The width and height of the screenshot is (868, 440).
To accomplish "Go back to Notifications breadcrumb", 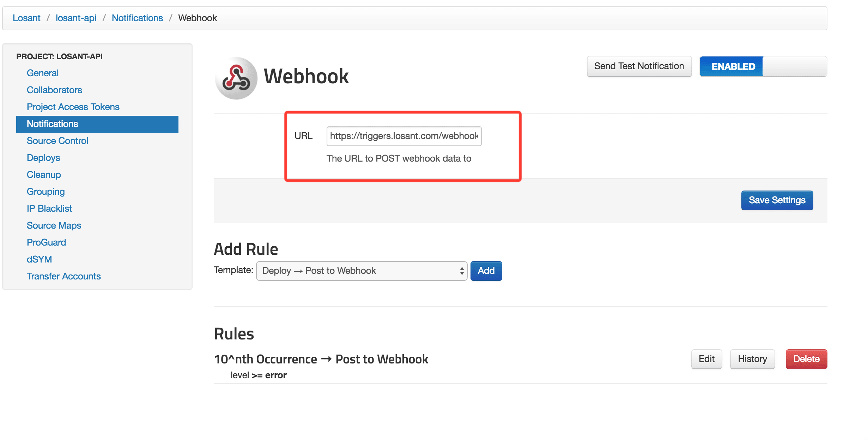I will tap(137, 18).
